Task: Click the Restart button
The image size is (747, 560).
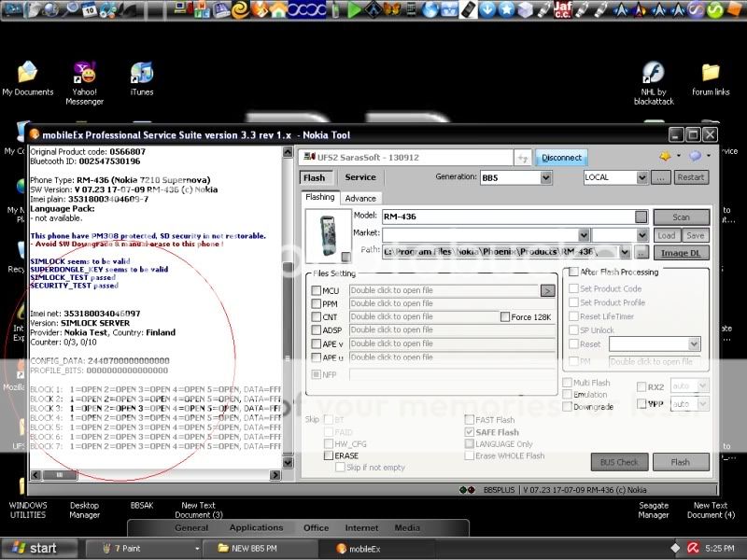Action: pyautogui.click(x=691, y=177)
